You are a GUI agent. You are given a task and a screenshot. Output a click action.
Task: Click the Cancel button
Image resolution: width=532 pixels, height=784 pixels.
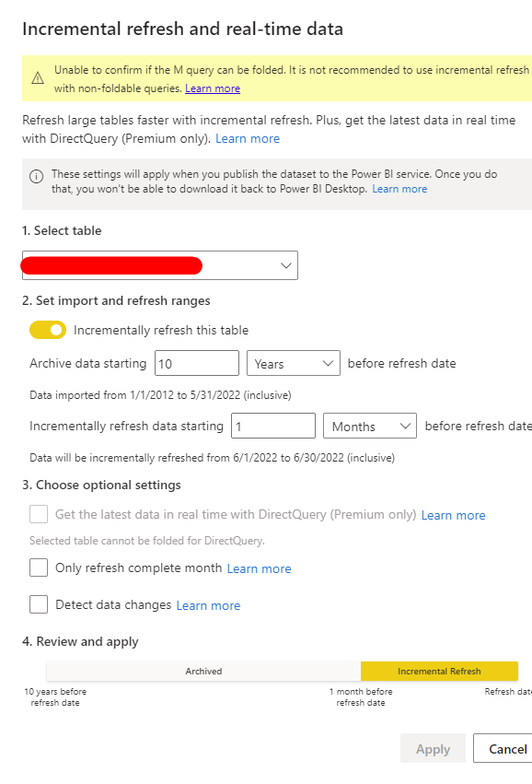[504, 748]
